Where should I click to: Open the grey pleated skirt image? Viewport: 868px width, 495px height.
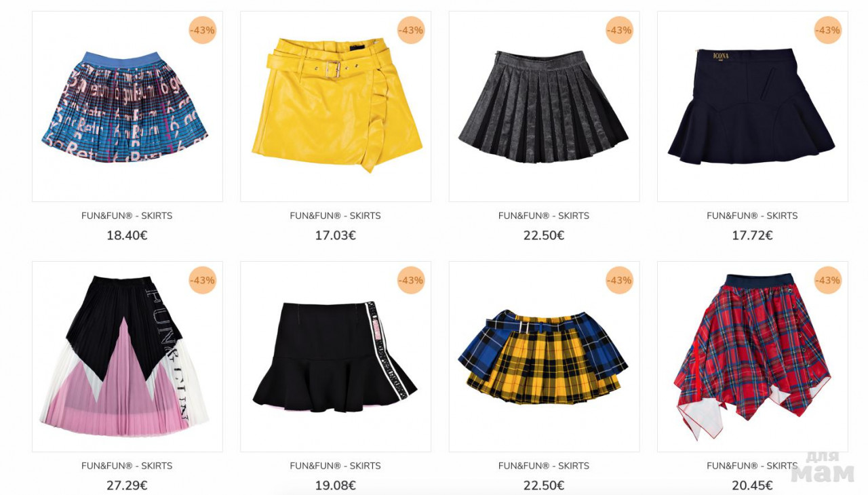coord(544,106)
